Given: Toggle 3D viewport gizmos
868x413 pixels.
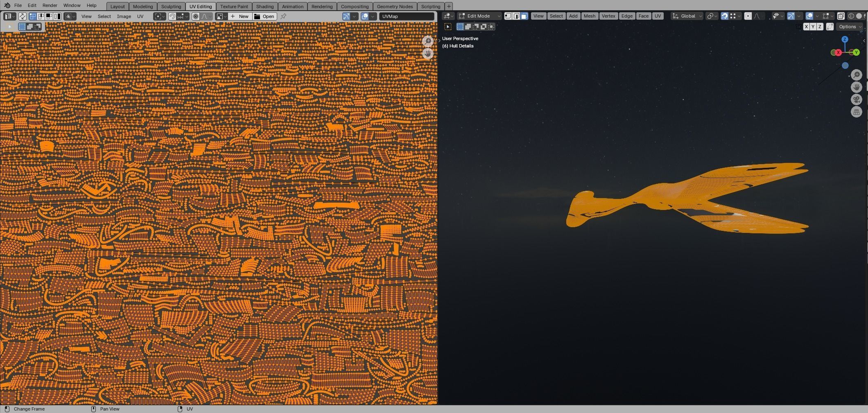Looking at the screenshot, I should [x=791, y=16].
